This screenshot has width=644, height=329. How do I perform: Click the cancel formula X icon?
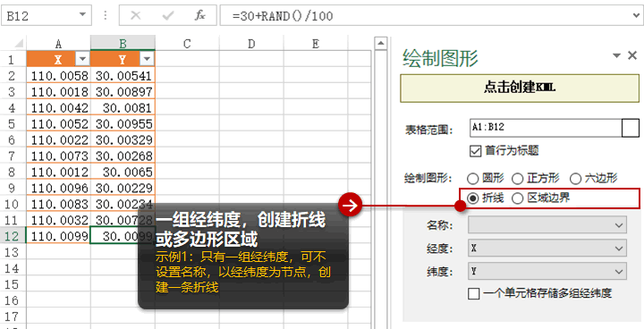tap(136, 15)
